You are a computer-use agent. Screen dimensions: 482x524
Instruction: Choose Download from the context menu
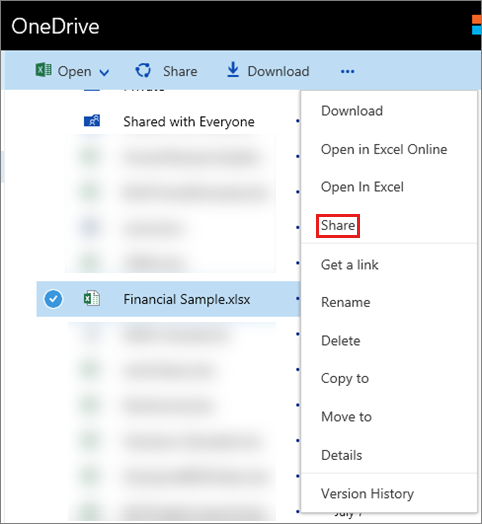click(352, 111)
